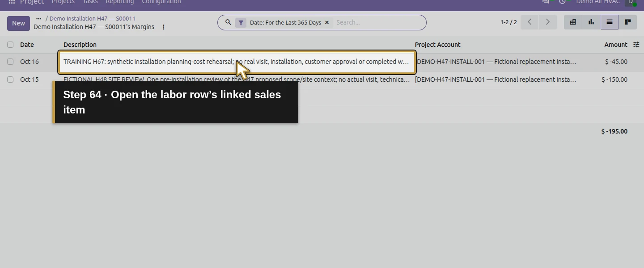Open the activities clock icon
This screenshot has width=644, height=268.
562,2
